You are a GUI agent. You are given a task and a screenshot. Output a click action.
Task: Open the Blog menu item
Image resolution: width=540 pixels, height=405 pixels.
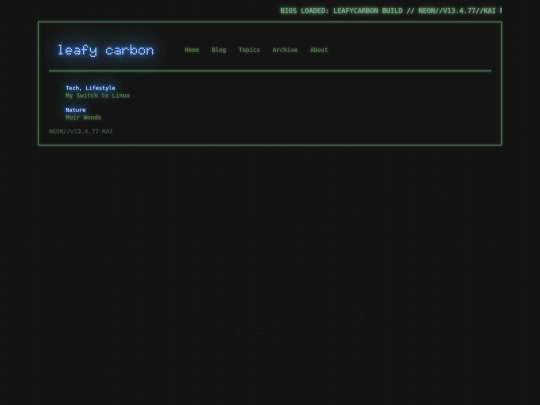[219, 50]
